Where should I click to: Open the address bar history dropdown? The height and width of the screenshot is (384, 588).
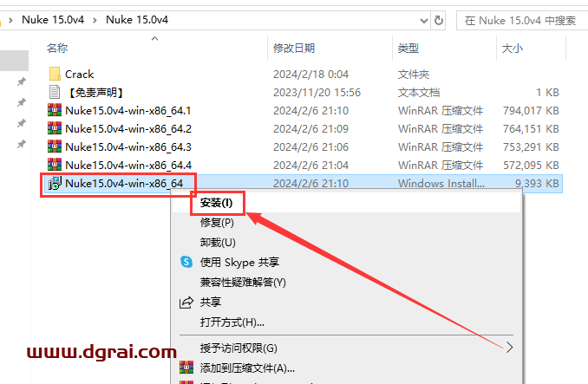coord(424,20)
